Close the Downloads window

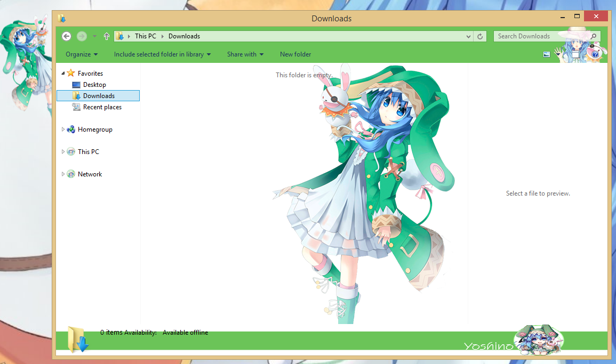(x=596, y=16)
